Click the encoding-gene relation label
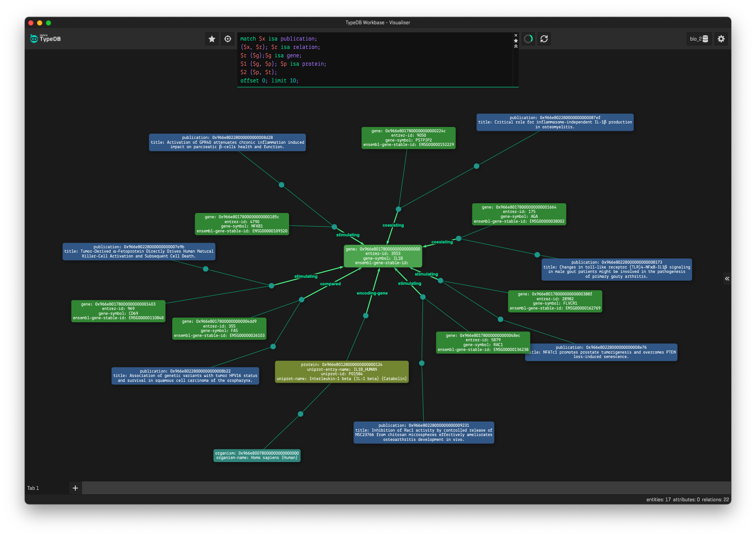 [x=372, y=293]
